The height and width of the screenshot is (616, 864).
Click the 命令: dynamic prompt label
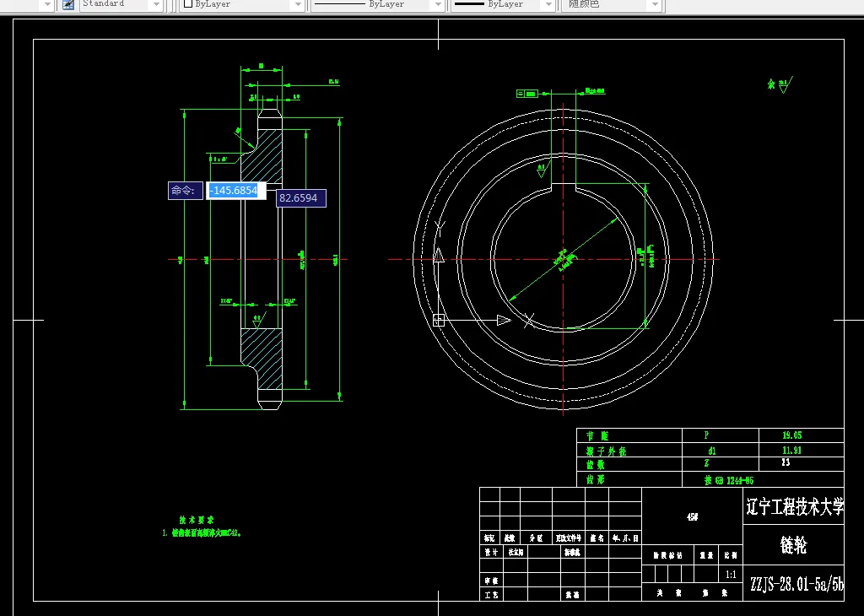click(x=185, y=191)
